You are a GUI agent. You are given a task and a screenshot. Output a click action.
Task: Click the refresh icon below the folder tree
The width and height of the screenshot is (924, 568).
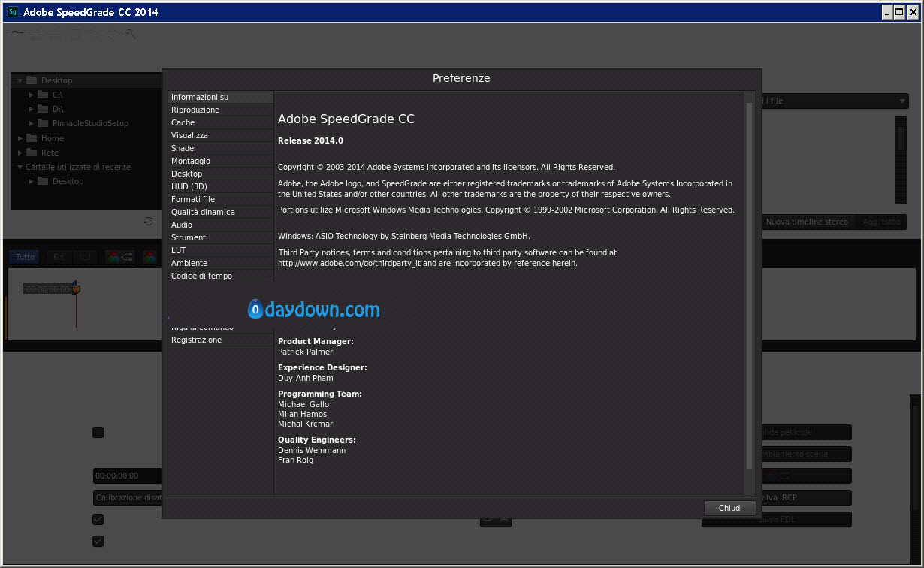pos(149,221)
